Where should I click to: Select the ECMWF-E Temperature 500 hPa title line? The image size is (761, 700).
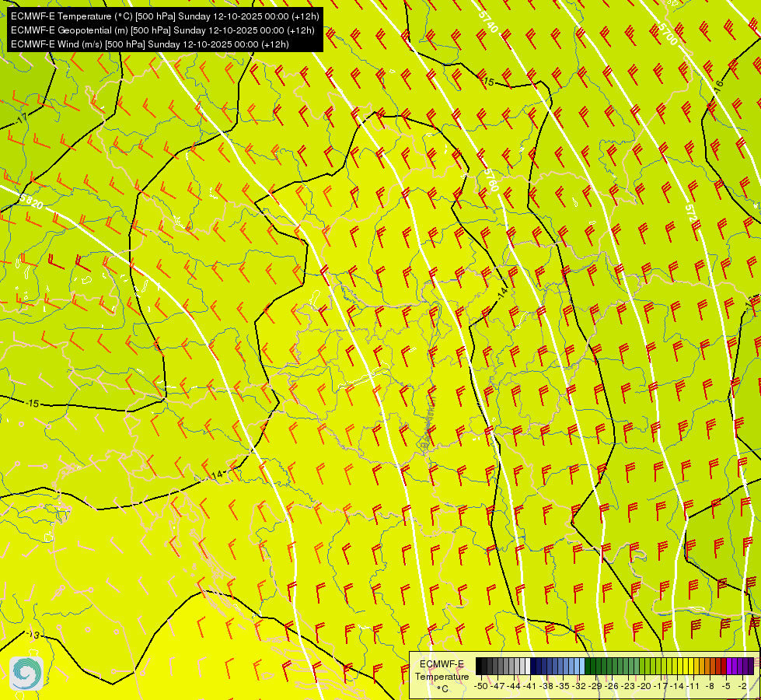(x=165, y=16)
